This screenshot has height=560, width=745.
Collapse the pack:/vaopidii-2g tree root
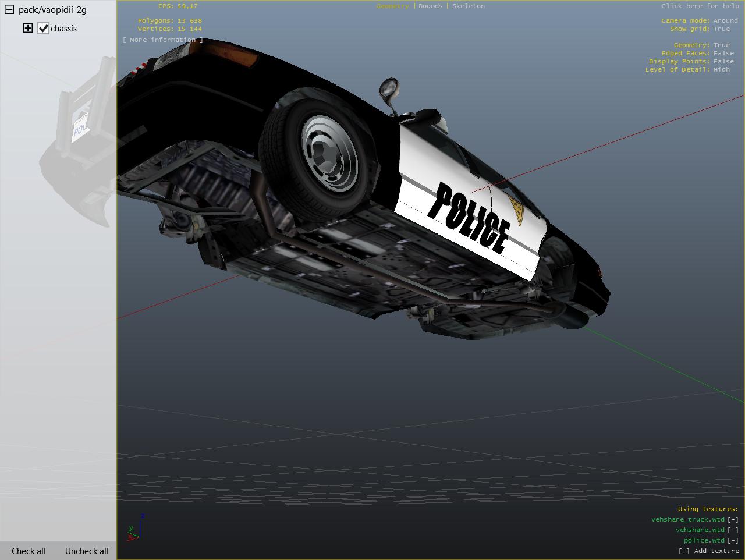[x=9, y=9]
